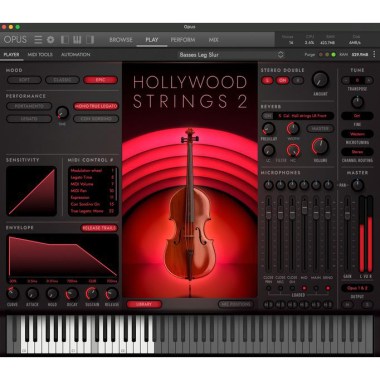Open the MIDI Tools tab
This screenshot has width=380, height=380.
(40, 54)
